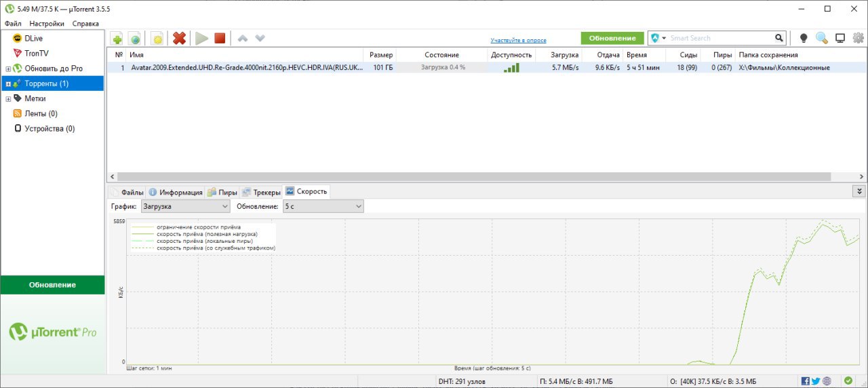The width and height of the screenshot is (868, 388).
Task: Open Twitter icon in status bar
Action: click(x=816, y=381)
